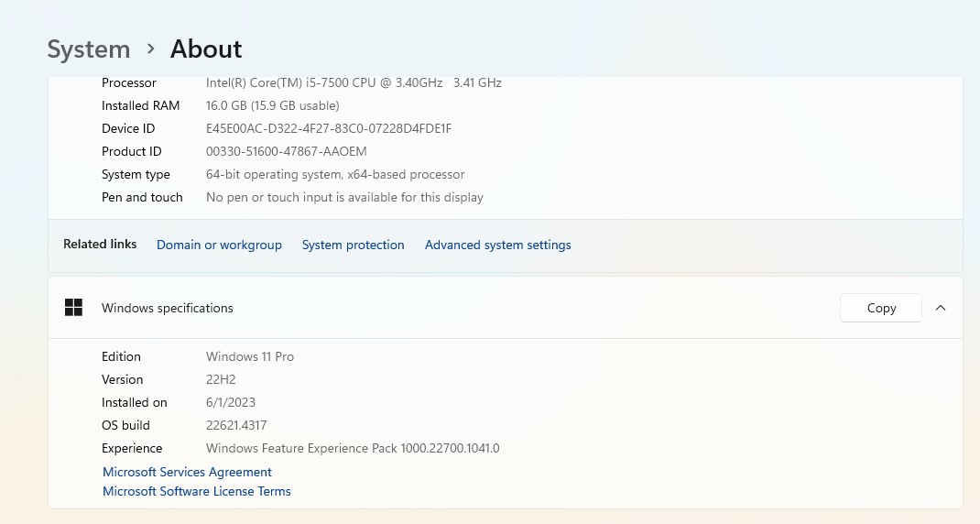
Task: Select the processor value Intel(R) Core(TM) i5-7500
Action: [x=354, y=82]
